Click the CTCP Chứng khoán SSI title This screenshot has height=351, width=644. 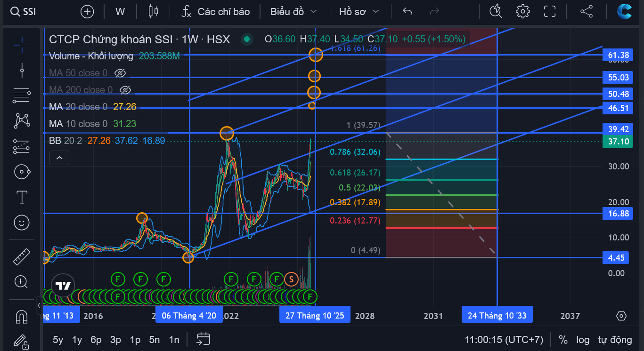pyautogui.click(x=139, y=39)
